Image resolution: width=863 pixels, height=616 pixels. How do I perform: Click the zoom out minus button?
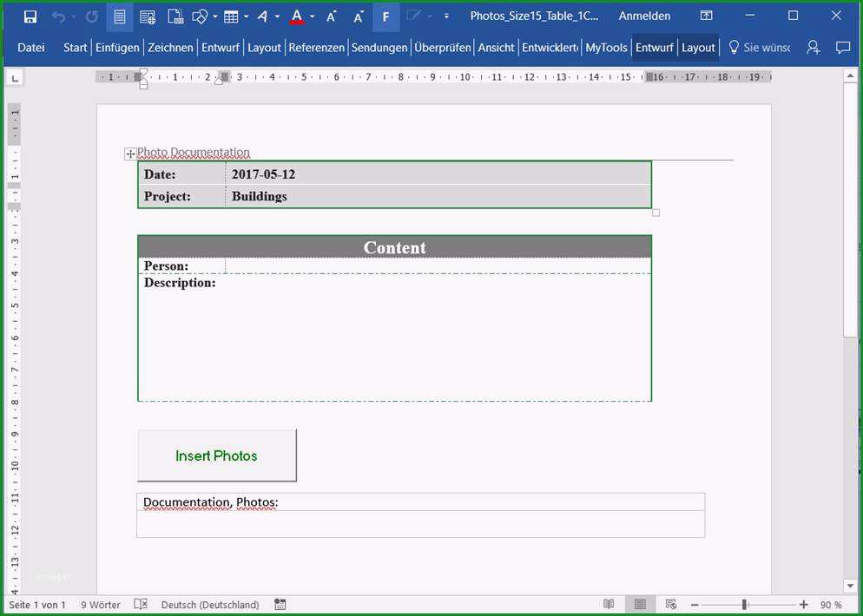coord(695,605)
